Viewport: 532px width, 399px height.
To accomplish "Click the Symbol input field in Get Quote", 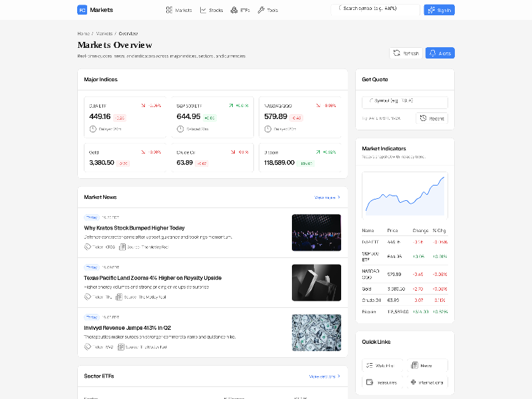I will pos(404,102).
